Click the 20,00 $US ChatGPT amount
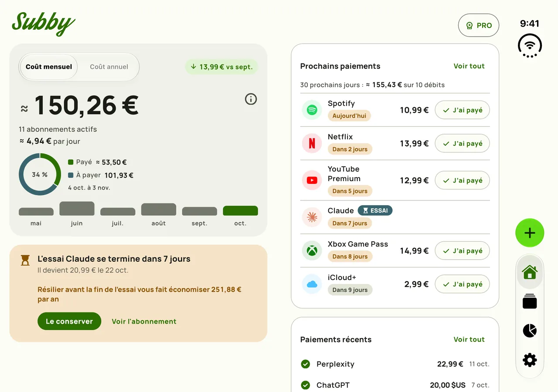The height and width of the screenshot is (392, 558). (x=448, y=385)
